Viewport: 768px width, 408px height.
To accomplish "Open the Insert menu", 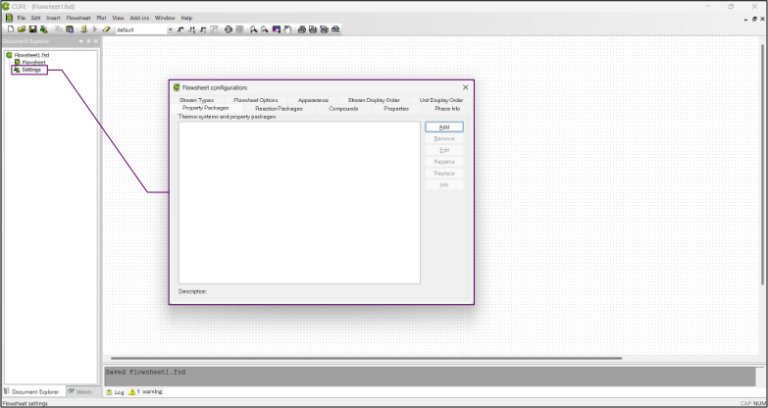I will pos(53,18).
